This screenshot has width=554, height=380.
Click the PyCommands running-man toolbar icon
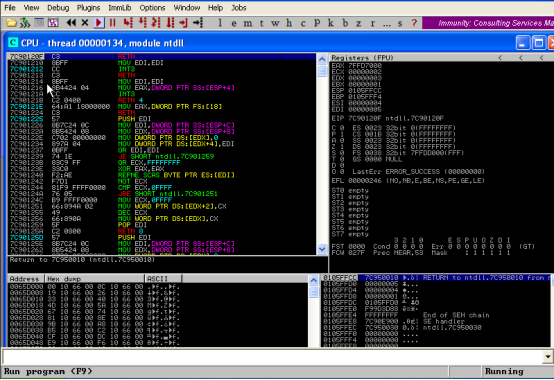(x=25, y=23)
